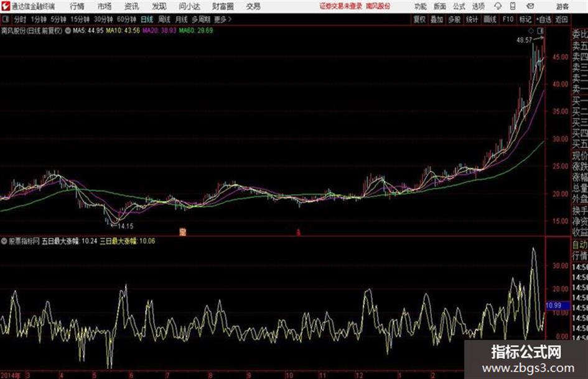Image resolution: width=588 pixels, height=379 pixels.
Task: Open the 交易 menu
Action: pos(253,6)
